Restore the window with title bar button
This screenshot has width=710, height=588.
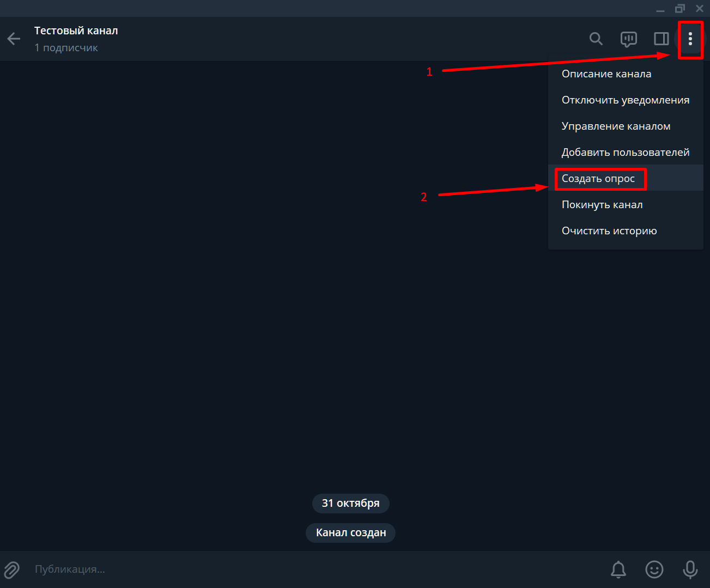point(680,8)
